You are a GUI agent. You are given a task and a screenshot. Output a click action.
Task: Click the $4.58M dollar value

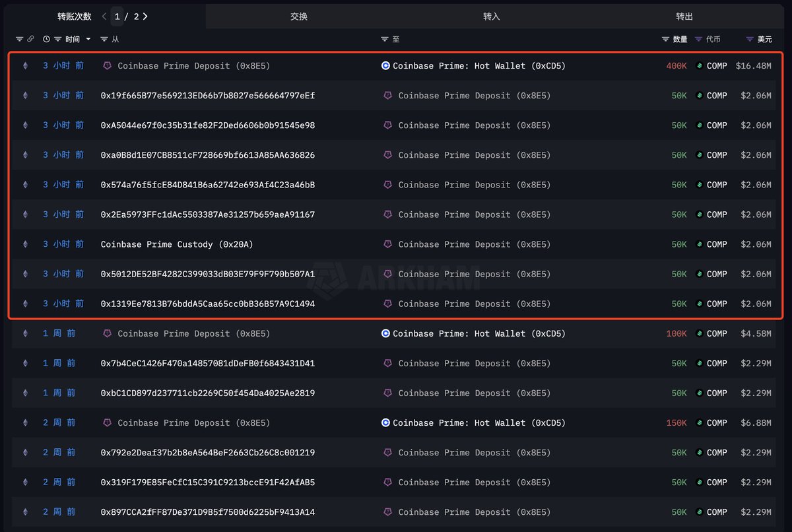click(x=756, y=333)
